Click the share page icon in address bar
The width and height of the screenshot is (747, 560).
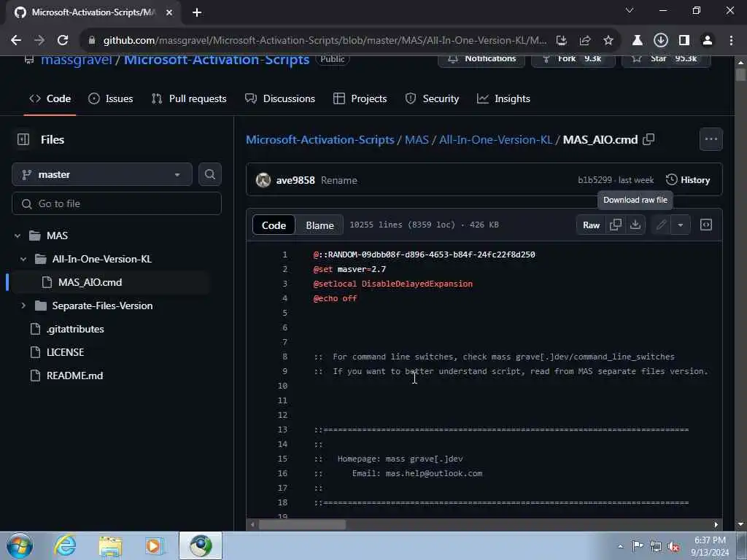[x=584, y=40]
